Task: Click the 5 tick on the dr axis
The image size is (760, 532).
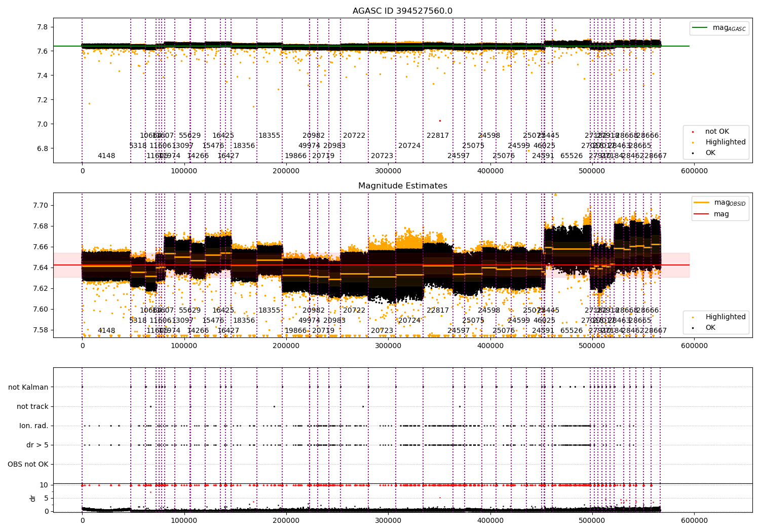Action: tap(46, 498)
